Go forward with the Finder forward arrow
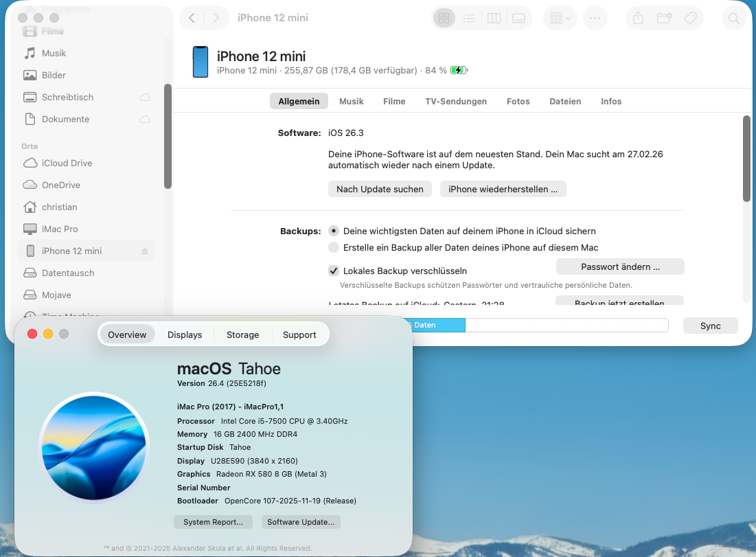756x557 pixels. click(x=216, y=18)
